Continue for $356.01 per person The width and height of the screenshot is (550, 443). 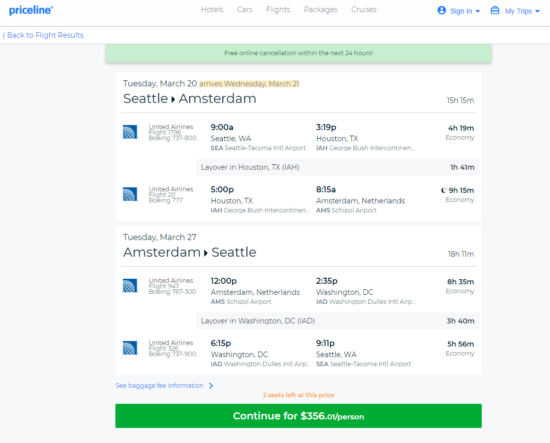(x=299, y=416)
